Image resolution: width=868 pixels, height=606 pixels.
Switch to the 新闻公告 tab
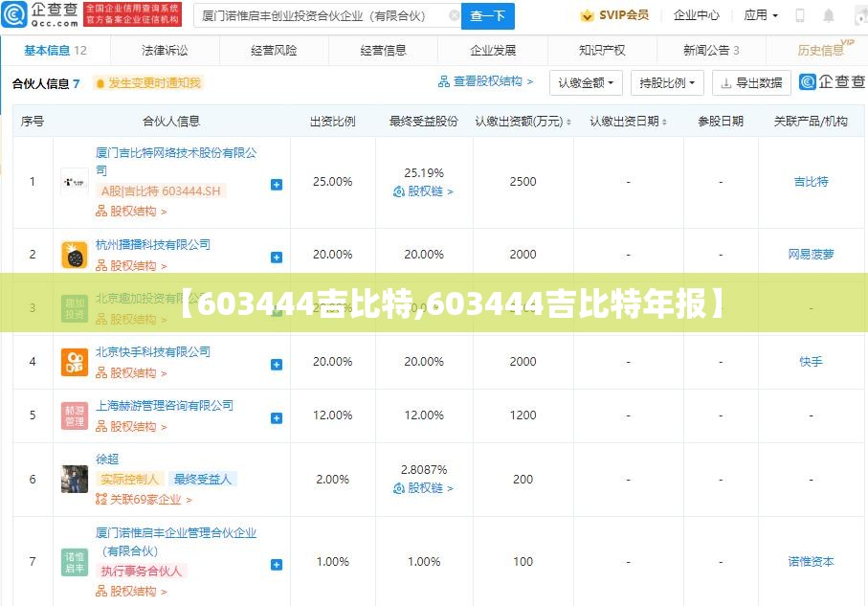711,51
